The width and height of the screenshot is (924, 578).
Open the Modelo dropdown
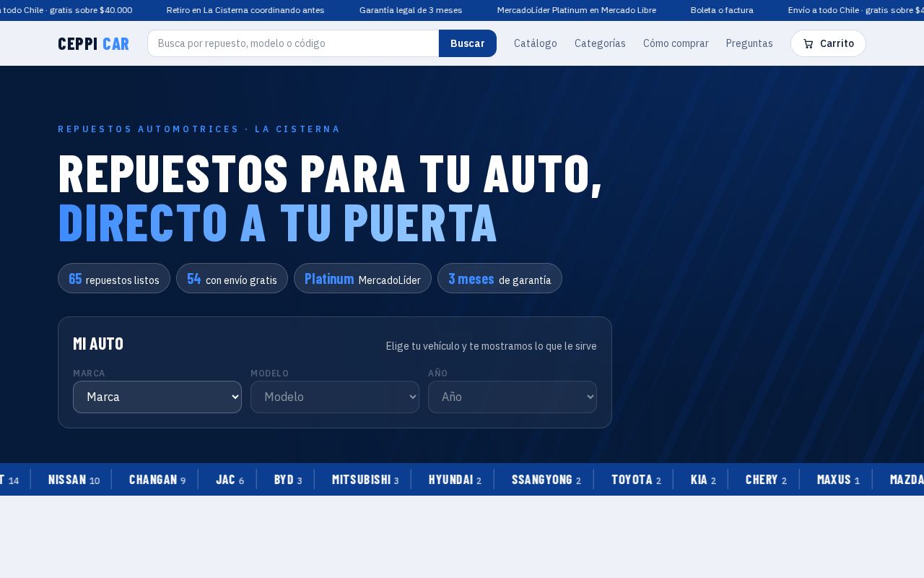[x=335, y=397]
